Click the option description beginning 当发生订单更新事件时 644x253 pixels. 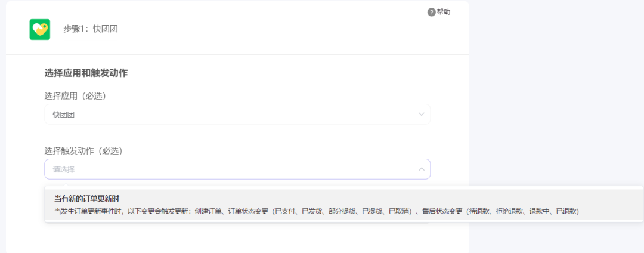[x=317, y=211]
